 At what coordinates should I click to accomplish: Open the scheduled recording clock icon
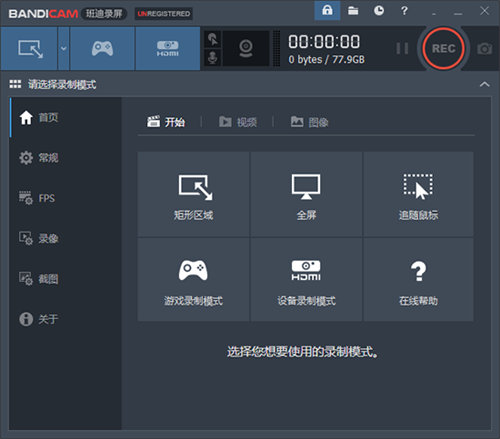379,11
